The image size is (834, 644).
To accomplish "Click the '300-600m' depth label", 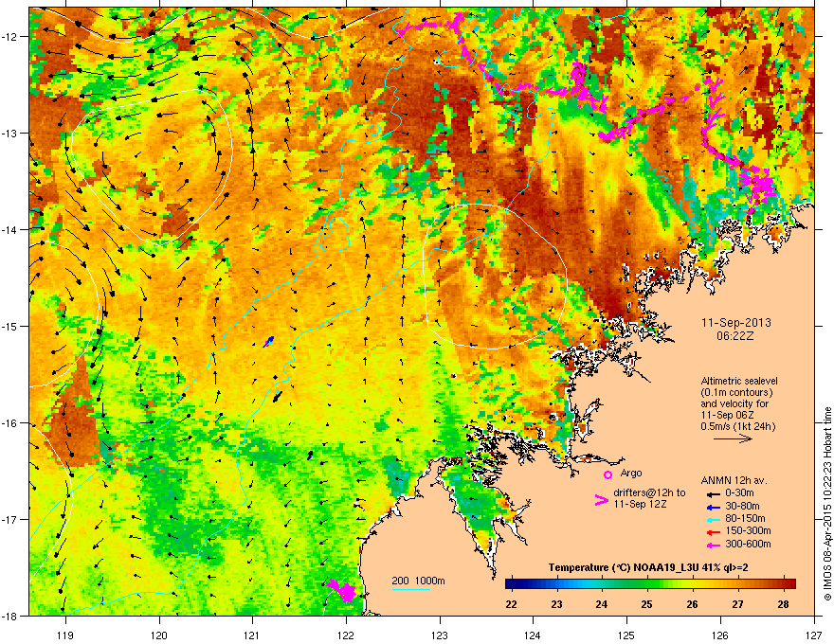I will pyautogui.click(x=749, y=545).
